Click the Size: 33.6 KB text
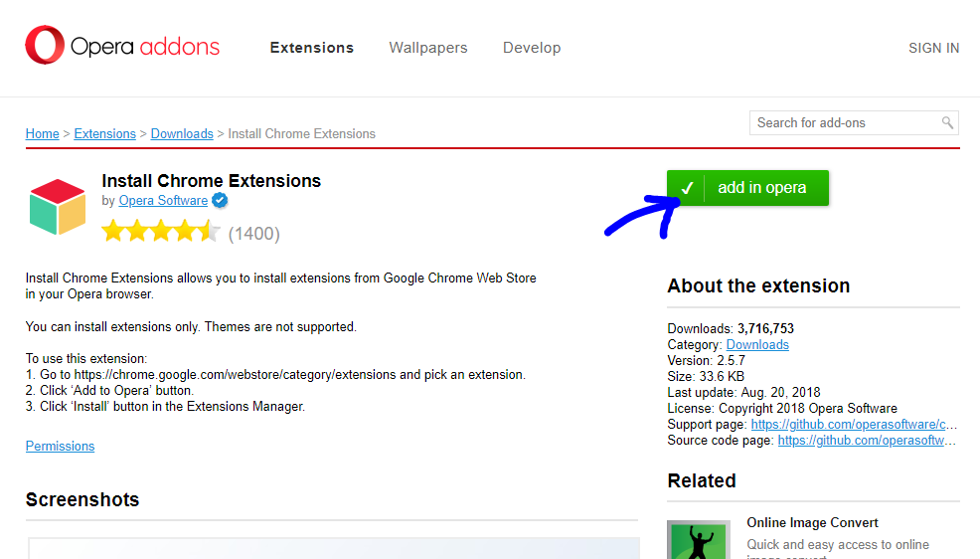Image resolution: width=980 pixels, height=559 pixels. [706, 376]
